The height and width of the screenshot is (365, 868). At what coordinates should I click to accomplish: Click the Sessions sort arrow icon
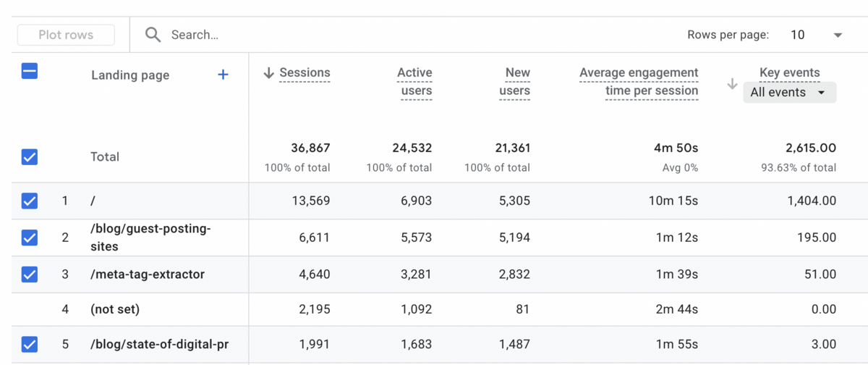pyautogui.click(x=268, y=72)
